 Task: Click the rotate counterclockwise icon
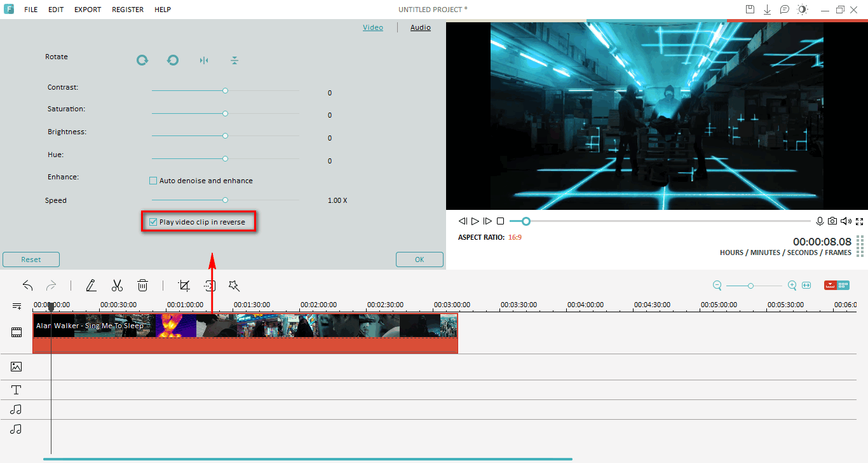[173, 60]
